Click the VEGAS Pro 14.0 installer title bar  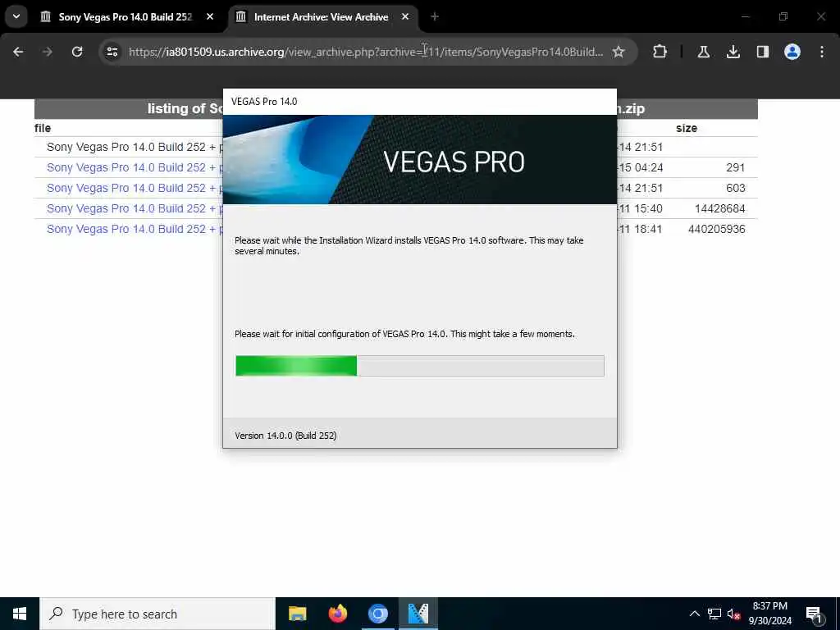pyautogui.click(x=419, y=102)
